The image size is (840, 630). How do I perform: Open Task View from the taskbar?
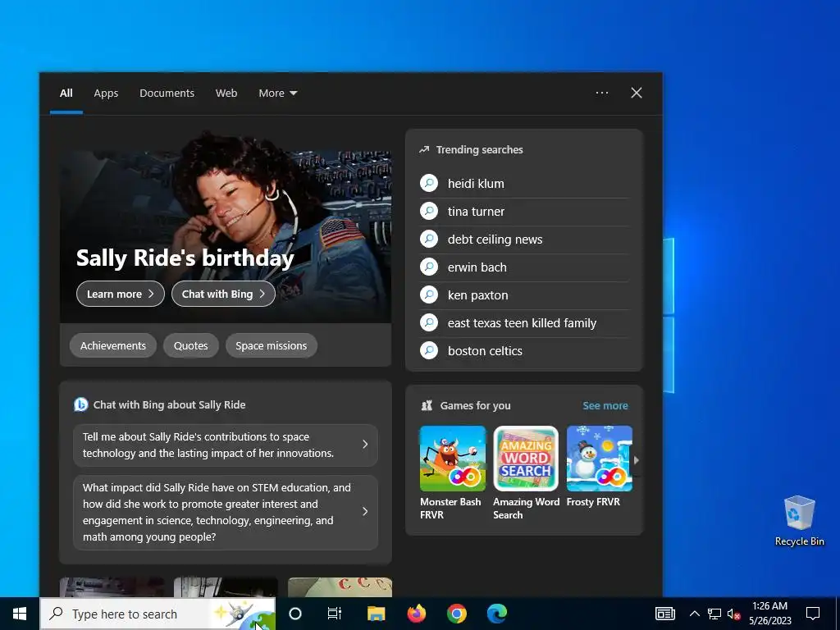[x=335, y=614]
